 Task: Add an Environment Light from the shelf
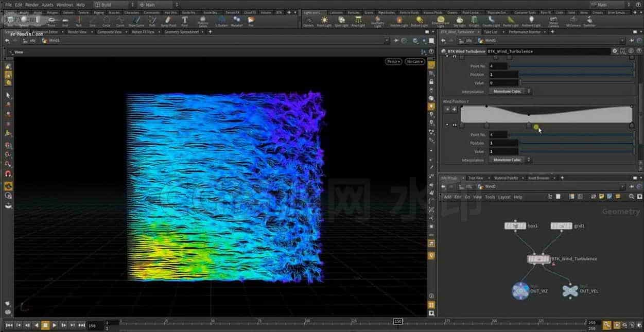pyautogui.click(x=440, y=21)
